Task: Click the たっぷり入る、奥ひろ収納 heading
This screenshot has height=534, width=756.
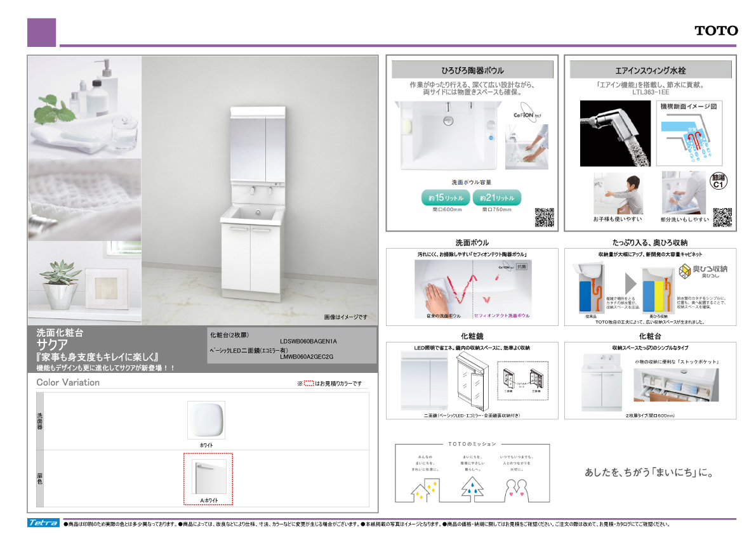Action: (x=650, y=243)
